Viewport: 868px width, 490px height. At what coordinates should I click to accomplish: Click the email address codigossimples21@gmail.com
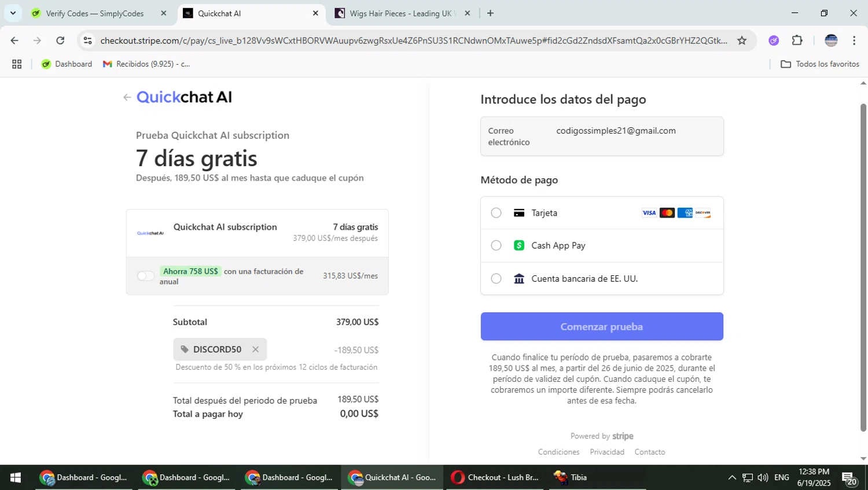click(x=616, y=131)
